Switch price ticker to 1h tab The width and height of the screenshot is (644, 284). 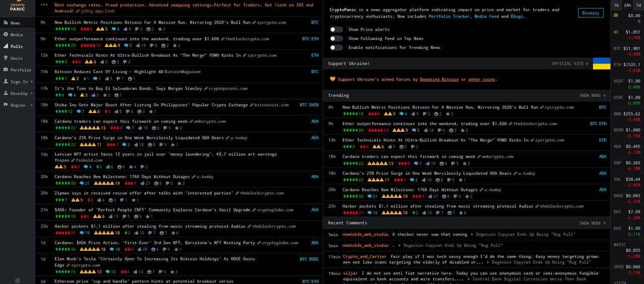click(616, 5)
